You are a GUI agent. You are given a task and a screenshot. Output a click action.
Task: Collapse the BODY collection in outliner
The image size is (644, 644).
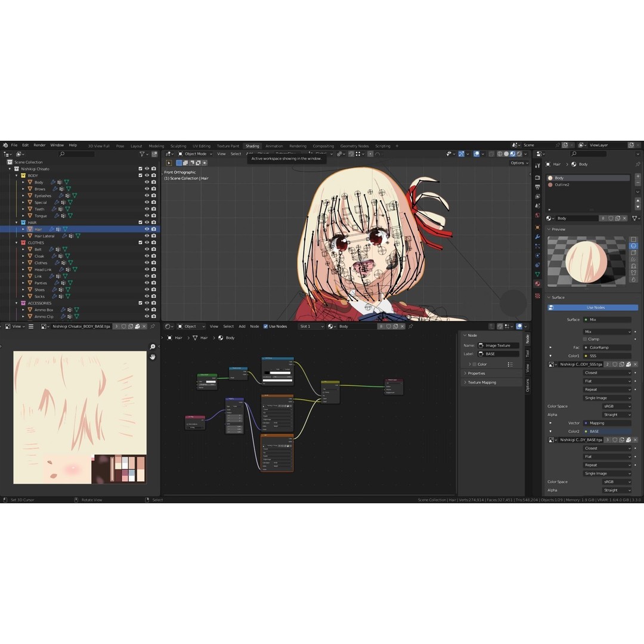click(17, 176)
